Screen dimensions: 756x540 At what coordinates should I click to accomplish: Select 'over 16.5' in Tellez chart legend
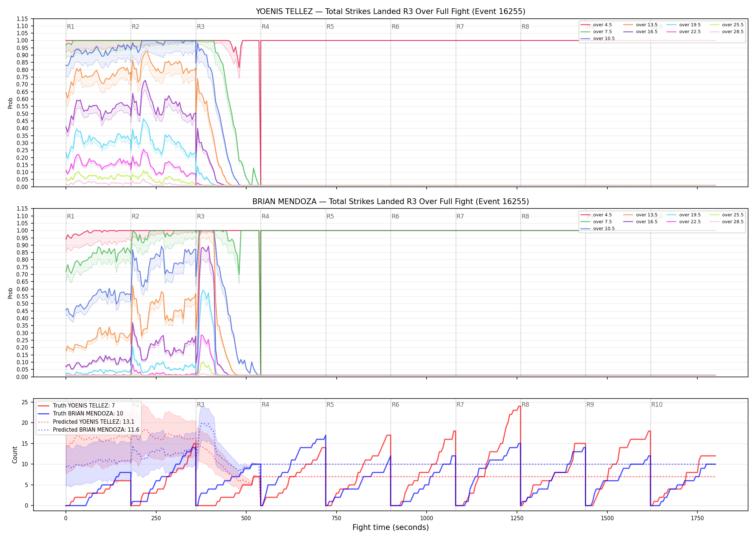pyautogui.click(x=640, y=32)
